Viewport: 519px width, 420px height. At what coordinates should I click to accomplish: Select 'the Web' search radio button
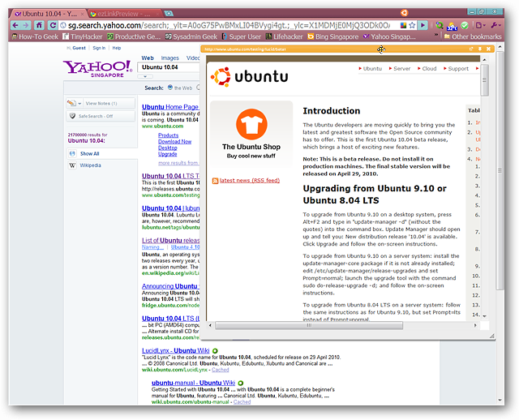(x=170, y=88)
